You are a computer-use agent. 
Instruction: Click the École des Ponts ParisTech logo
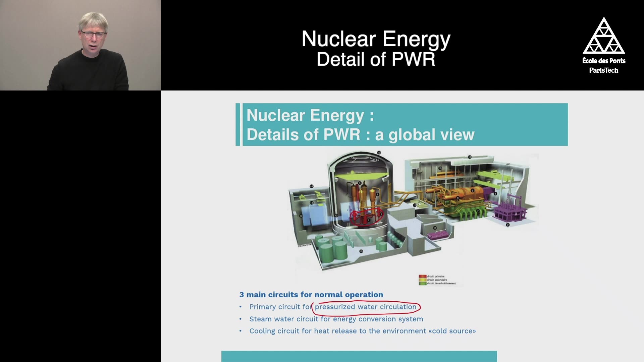603,45
